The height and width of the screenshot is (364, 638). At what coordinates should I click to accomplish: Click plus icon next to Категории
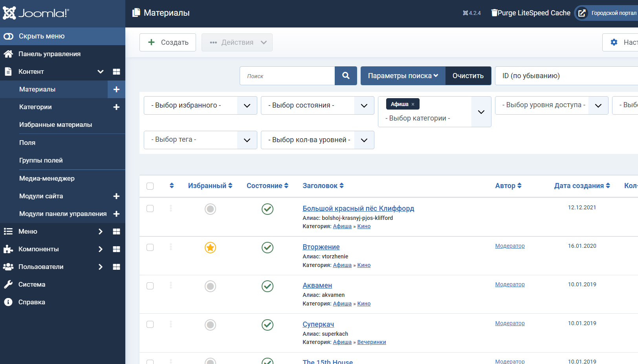pyautogui.click(x=116, y=107)
